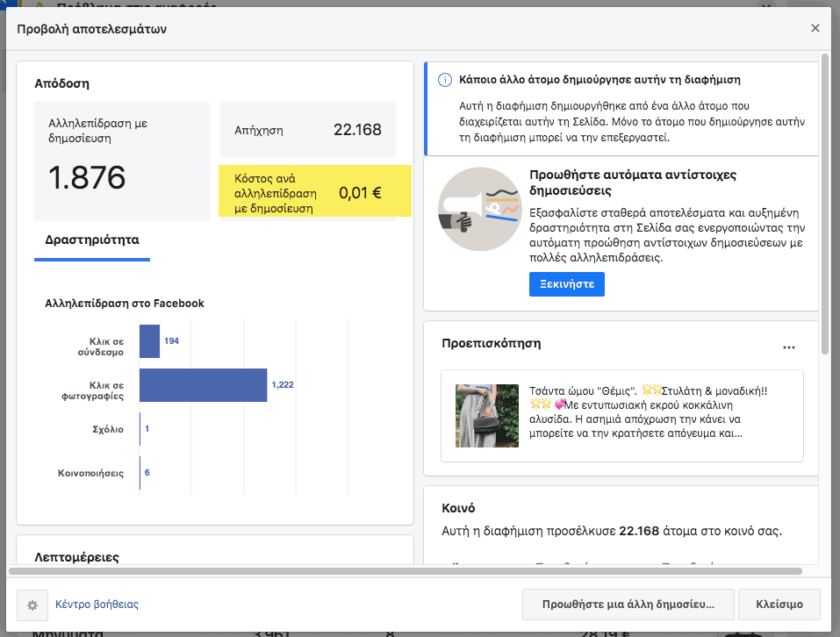Click the gear settings icon
This screenshot has height=637, width=840.
click(32, 605)
